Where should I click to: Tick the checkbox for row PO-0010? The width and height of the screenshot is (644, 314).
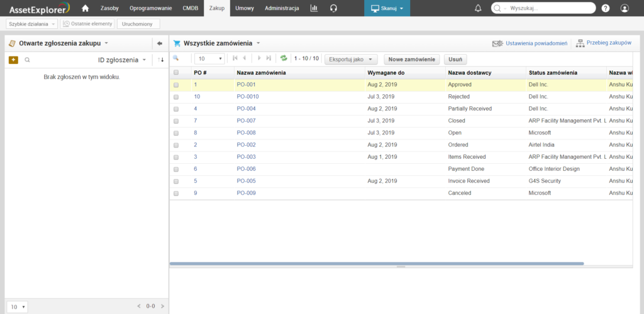pos(176,97)
